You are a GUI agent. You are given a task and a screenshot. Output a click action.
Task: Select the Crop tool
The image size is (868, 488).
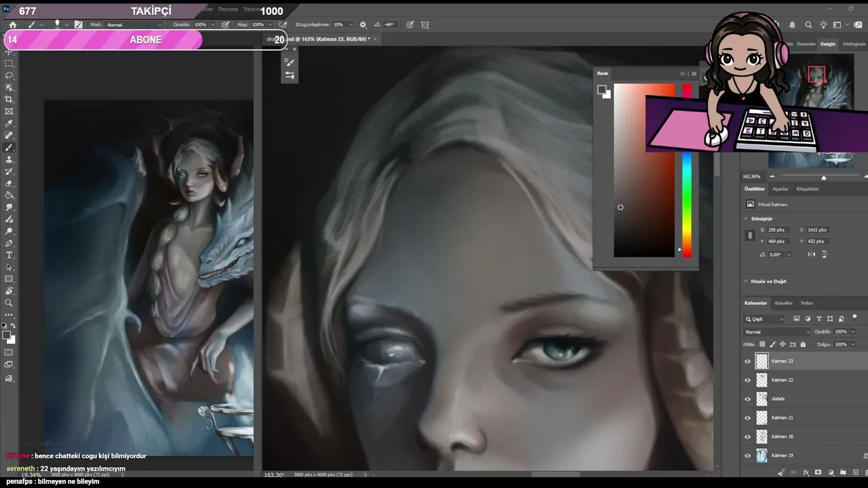[x=9, y=100]
